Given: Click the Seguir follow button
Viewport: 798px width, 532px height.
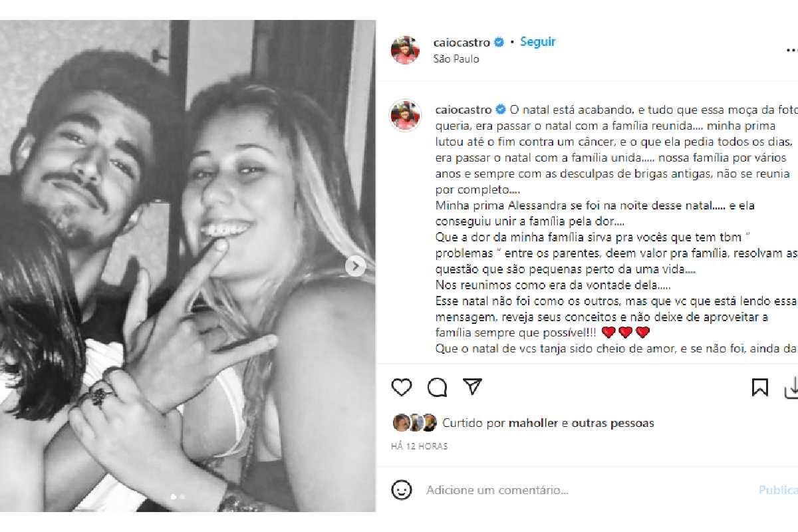Looking at the screenshot, I should click(537, 42).
